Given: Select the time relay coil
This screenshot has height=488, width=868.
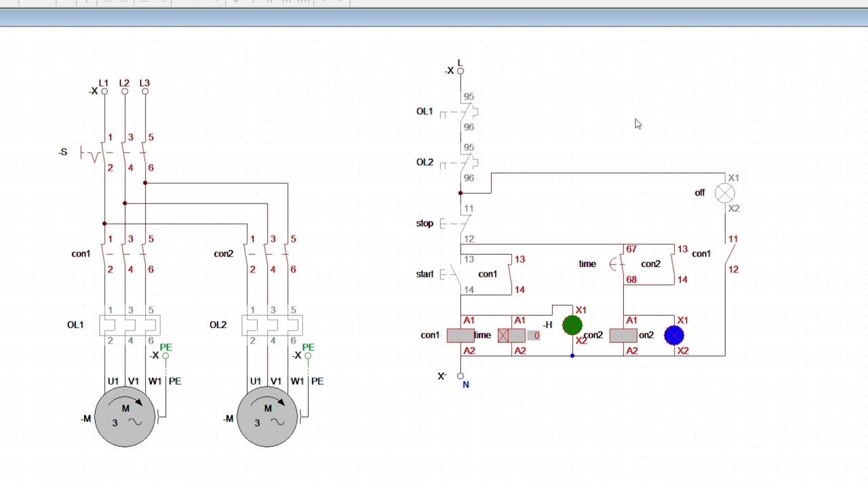Looking at the screenshot, I should point(511,335).
